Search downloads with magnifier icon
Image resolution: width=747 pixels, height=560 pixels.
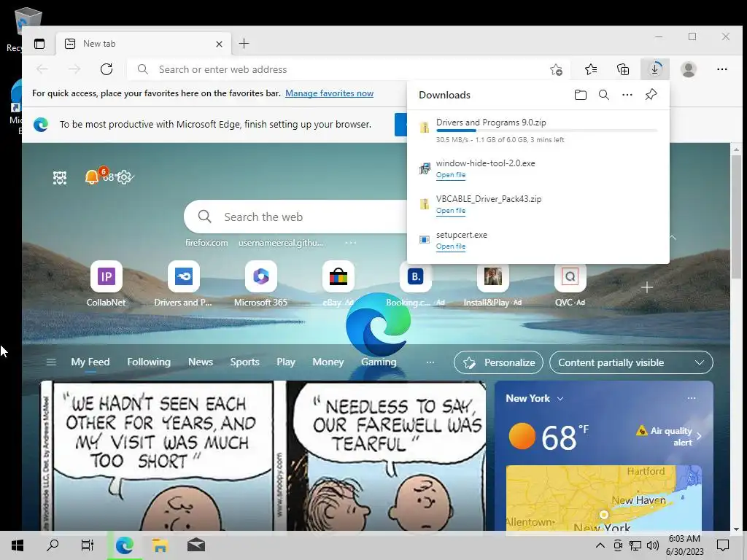pyautogui.click(x=603, y=95)
